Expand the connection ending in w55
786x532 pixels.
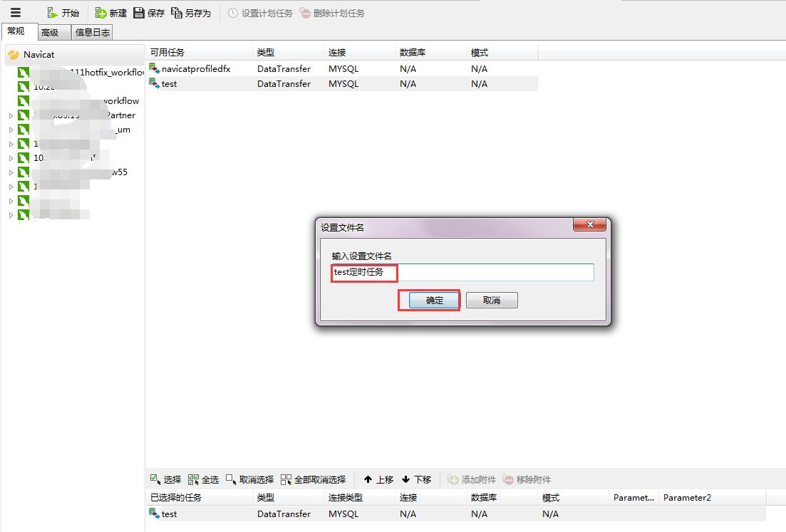coord(11,172)
